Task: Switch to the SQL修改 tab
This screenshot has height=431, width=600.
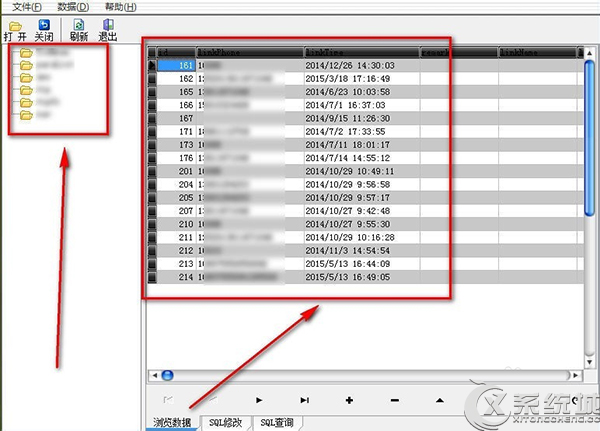Action: [x=226, y=423]
